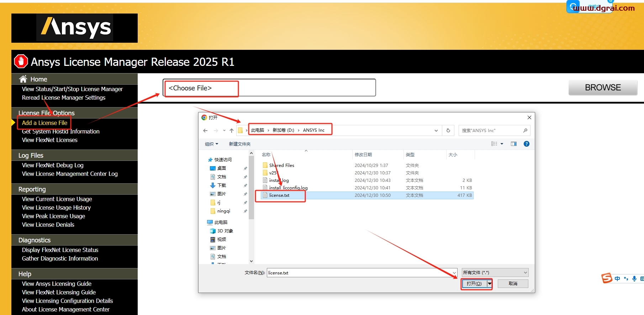644x315 pixels.
Task: Toggle the preview pane icon
Action: pos(514,144)
